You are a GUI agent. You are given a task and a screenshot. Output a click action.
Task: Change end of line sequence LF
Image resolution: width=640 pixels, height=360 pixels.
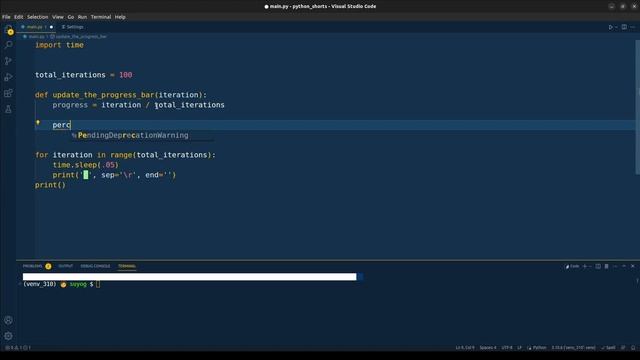pos(520,348)
